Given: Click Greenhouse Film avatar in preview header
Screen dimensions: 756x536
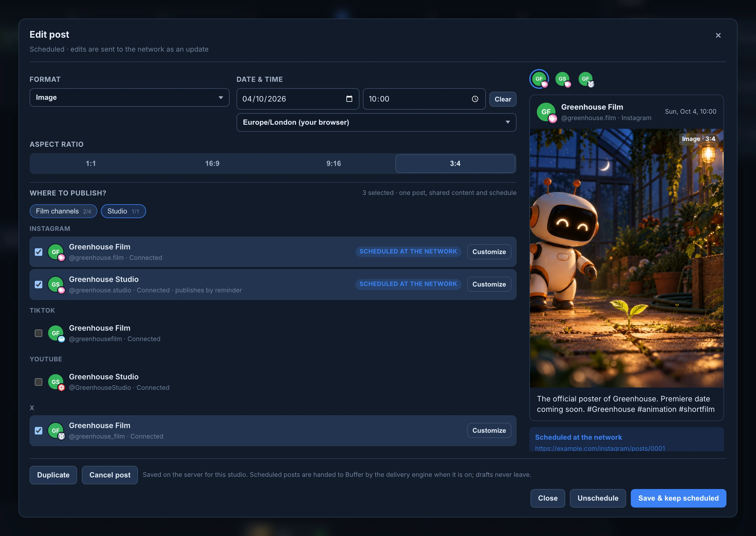Looking at the screenshot, I should (546, 112).
